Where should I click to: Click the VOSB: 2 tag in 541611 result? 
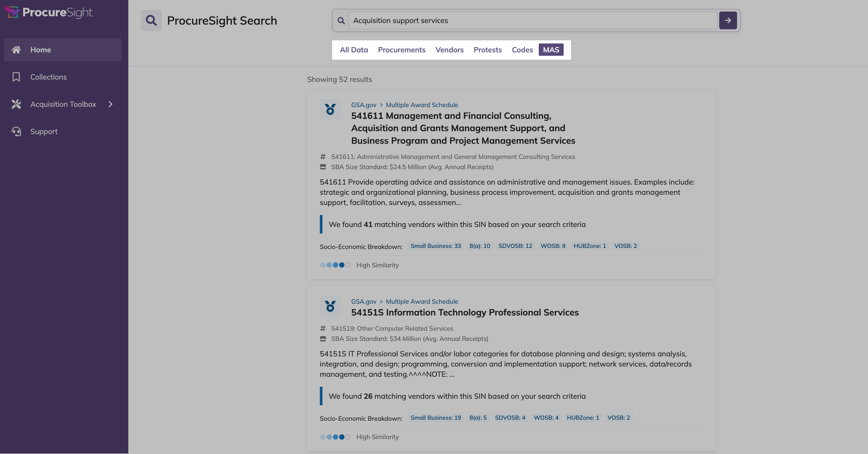[x=625, y=246]
